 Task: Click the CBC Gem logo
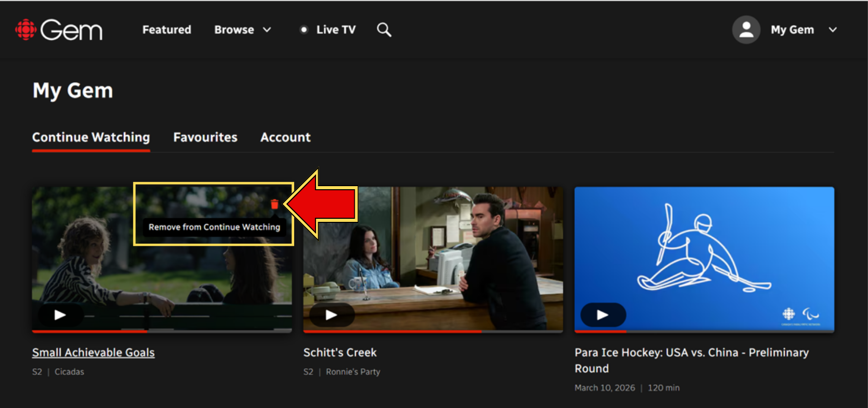tap(59, 30)
